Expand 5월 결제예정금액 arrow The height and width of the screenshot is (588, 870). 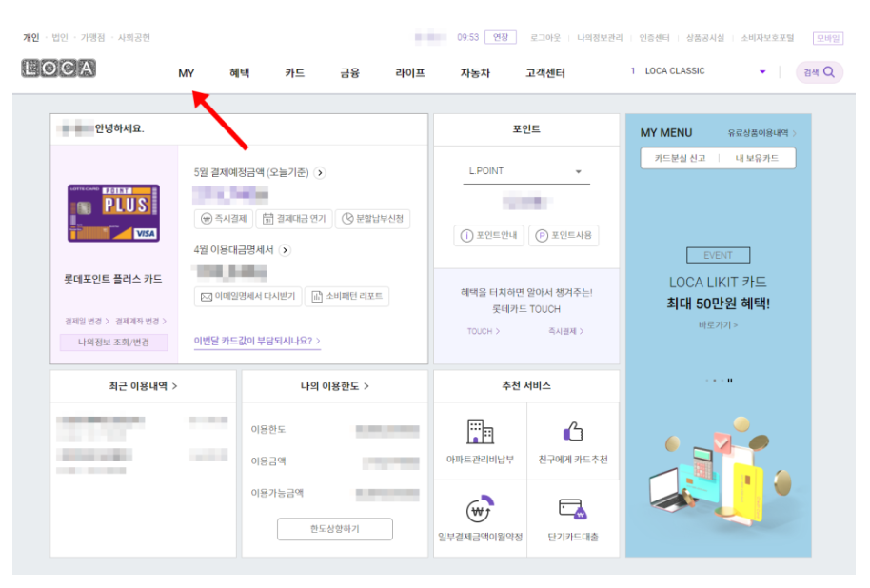tap(320, 173)
